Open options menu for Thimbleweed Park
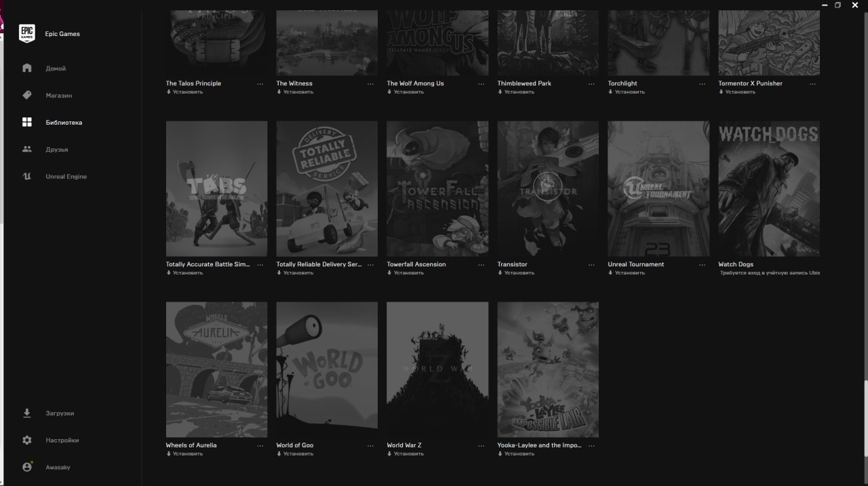 click(x=591, y=84)
